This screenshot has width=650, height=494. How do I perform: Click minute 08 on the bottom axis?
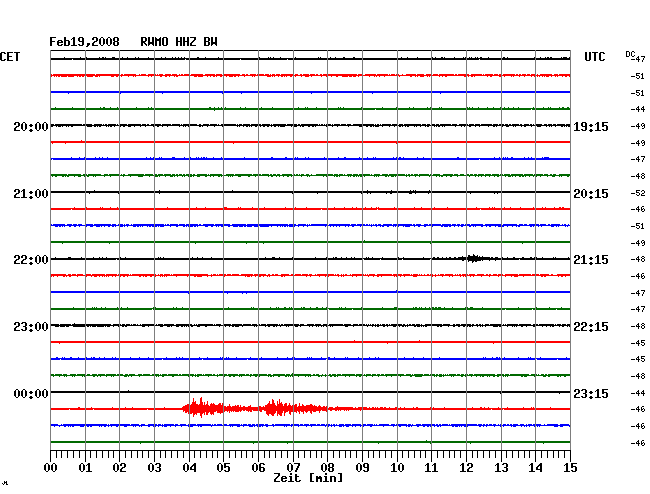pyautogui.click(x=327, y=467)
